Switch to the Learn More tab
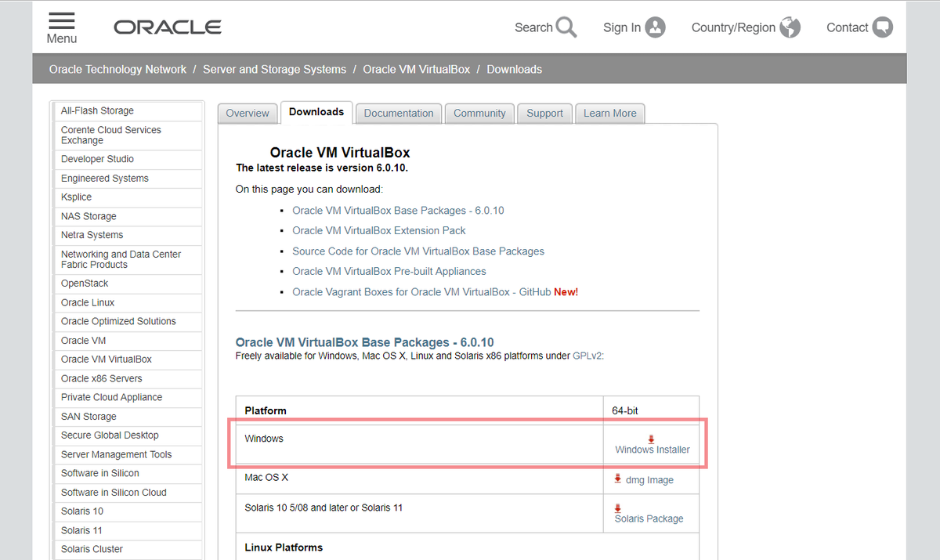The width and height of the screenshot is (940, 560). 610,114
